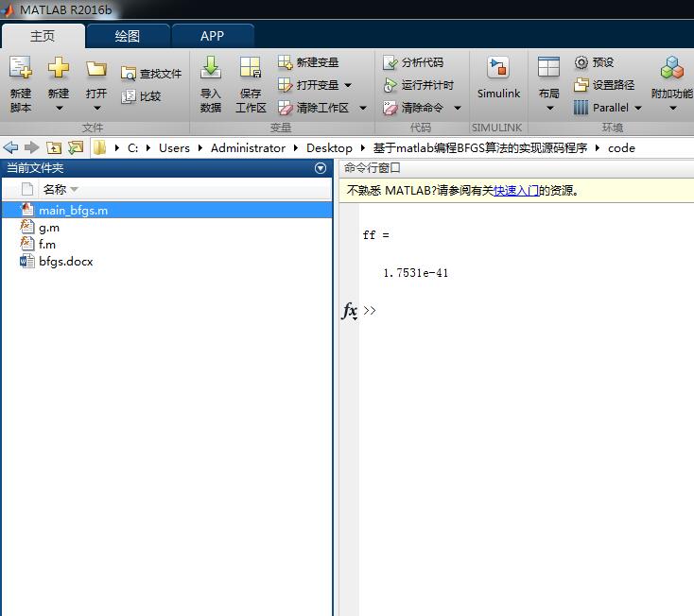The width and height of the screenshot is (694, 616).
Task: Expand the Parallel dropdown arrow
Action: click(x=638, y=108)
